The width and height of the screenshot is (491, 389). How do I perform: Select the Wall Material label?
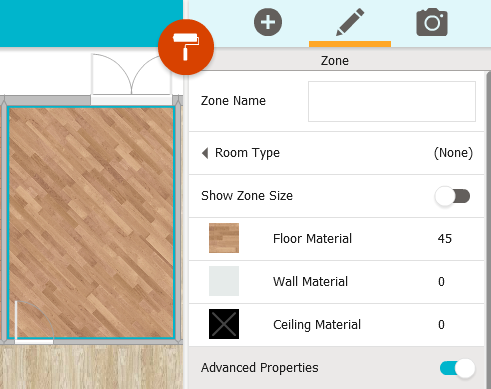(310, 282)
